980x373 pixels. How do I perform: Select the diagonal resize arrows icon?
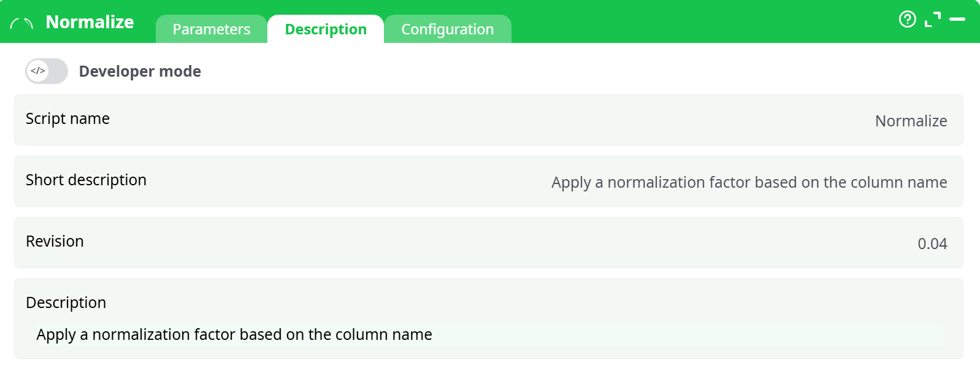coord(933,20)
